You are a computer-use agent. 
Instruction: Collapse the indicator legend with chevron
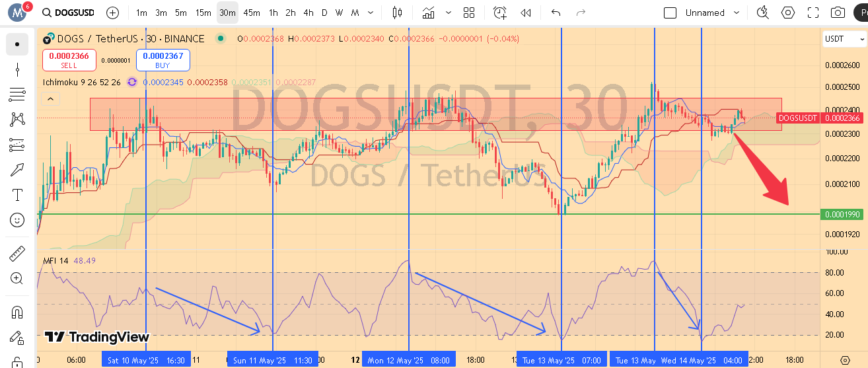coord(50,99)
